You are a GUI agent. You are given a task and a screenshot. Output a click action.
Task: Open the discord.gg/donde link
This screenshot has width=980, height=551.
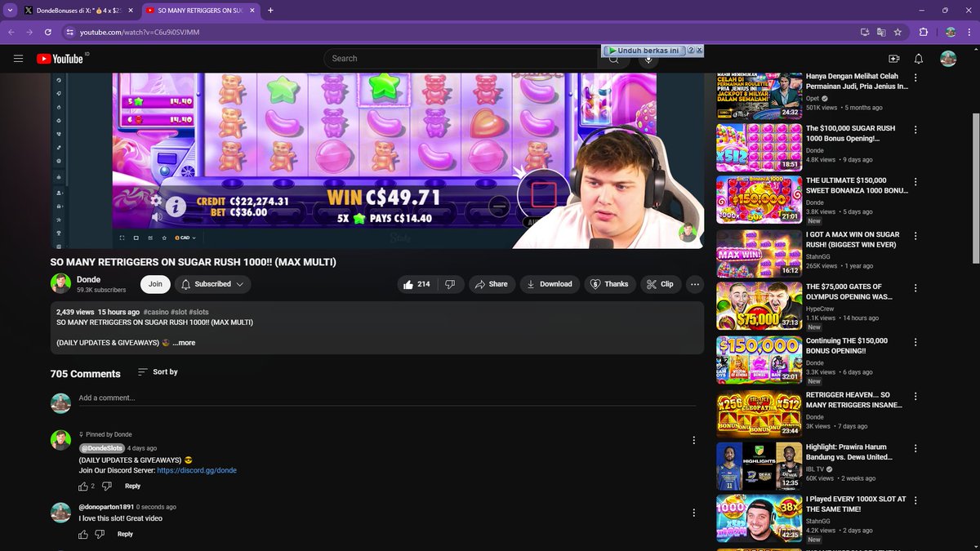coord(197,470)
